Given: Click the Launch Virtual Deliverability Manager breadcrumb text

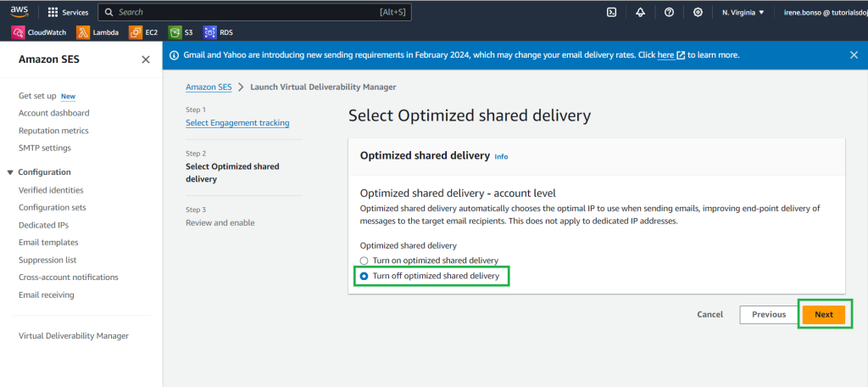Looking at the screenshot, I should coord(323,87).
